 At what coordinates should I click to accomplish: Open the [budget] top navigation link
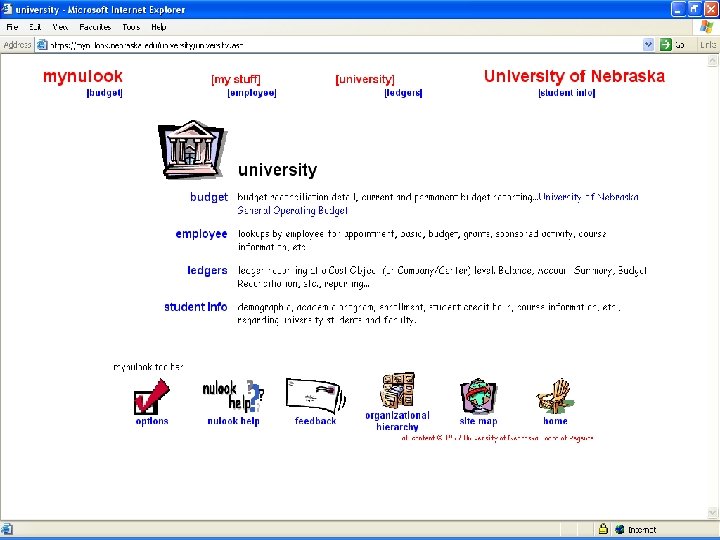coord(104,93)
